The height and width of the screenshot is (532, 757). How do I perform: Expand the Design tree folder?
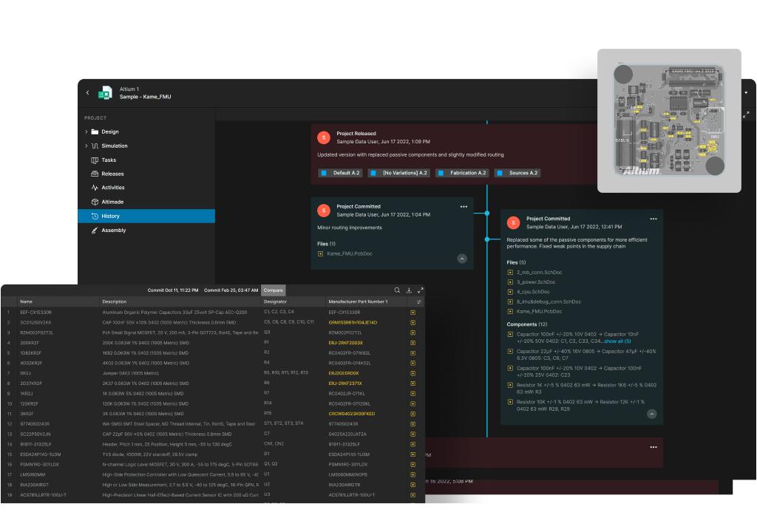coord(86,132)
